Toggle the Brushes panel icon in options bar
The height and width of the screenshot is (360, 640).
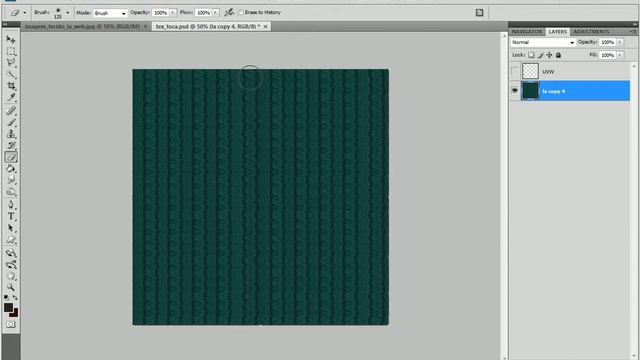coord(479,13)
